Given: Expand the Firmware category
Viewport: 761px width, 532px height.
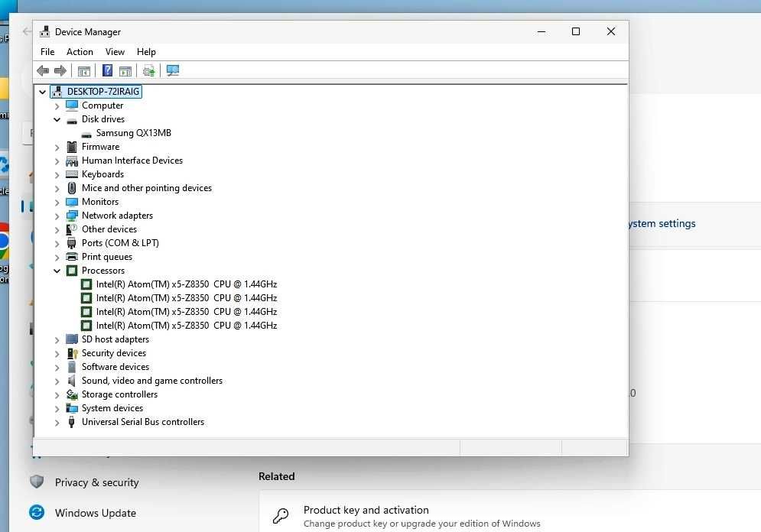Looking at the screenshot, I should pos(57,147).
